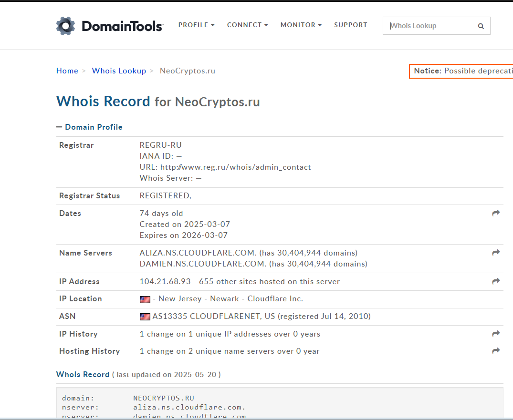The width and height of the screenshot is (513, 420).
Task: Open the CONNECT dropdown menu
Action: tap(247, 25)
